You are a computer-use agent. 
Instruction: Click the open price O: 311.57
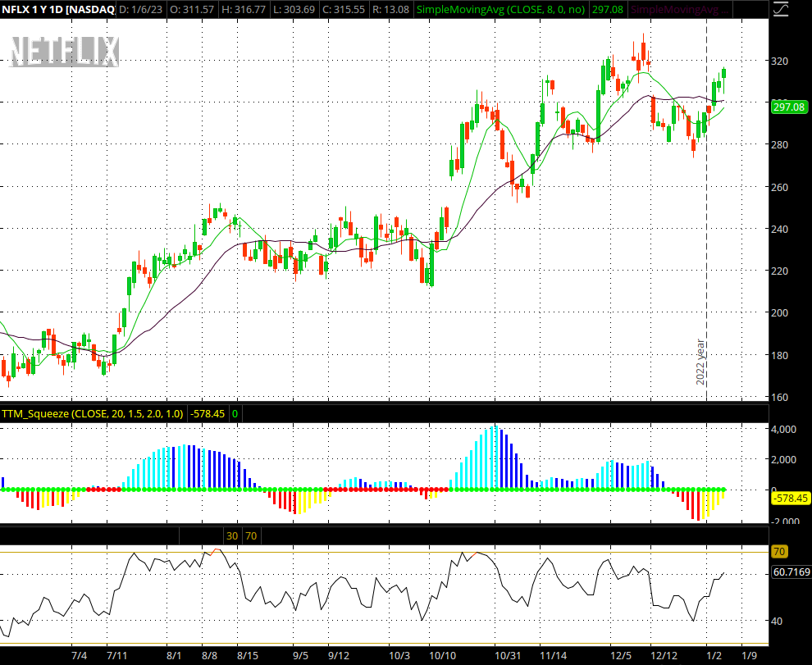(192, 9)
